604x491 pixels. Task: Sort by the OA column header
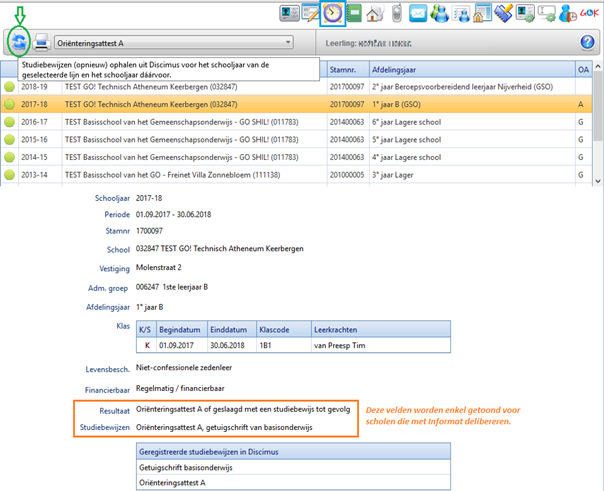[583, 70]
